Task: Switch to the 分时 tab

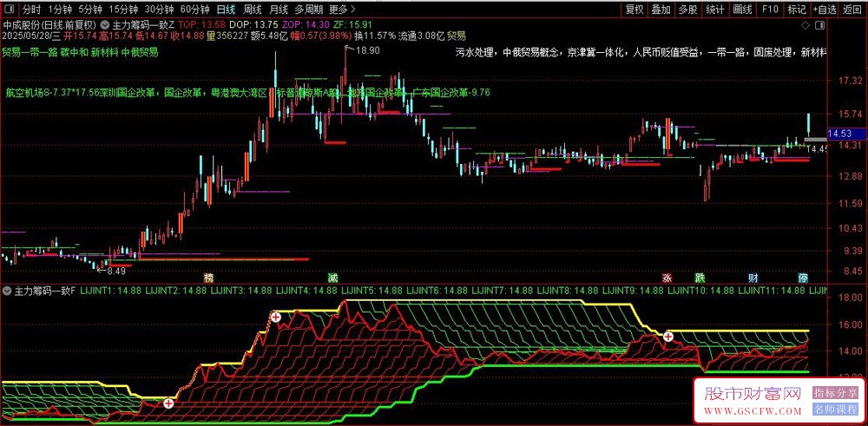Action: (31, 10)
